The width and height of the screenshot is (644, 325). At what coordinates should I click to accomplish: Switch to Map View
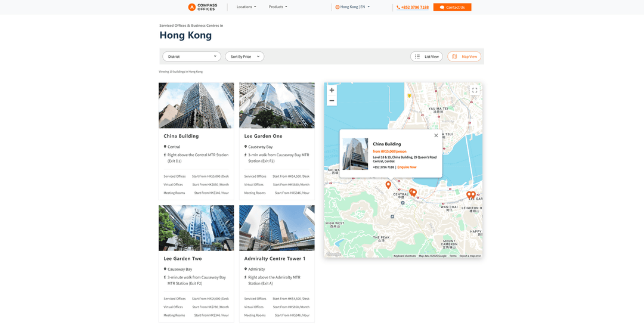[x=464, y=57]
